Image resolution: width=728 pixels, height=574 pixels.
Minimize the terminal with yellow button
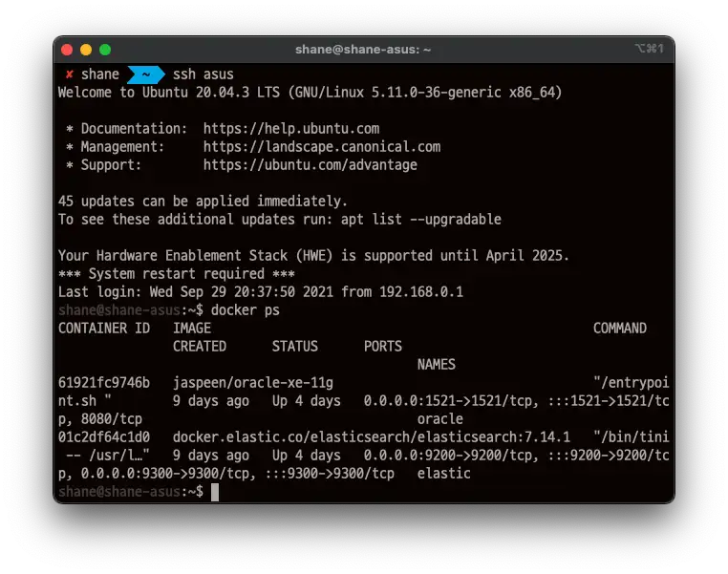click(86, 50)
